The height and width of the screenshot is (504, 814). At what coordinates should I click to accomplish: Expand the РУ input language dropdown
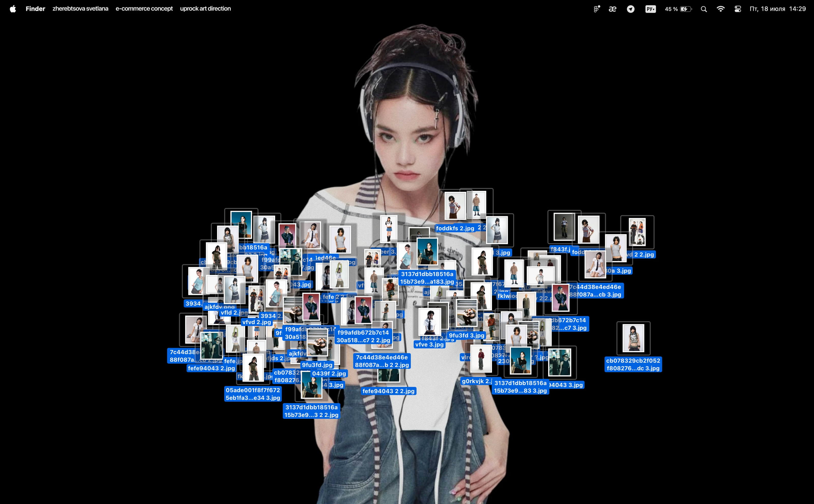(650, 9)
